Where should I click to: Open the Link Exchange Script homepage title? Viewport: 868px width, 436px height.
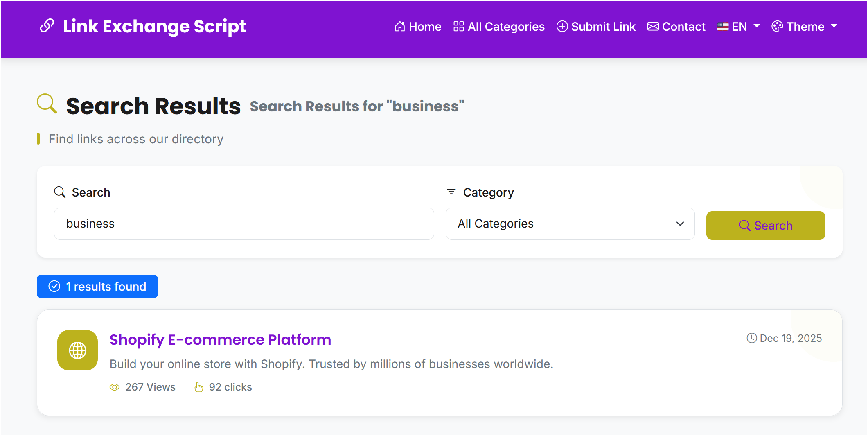(154, 26)
